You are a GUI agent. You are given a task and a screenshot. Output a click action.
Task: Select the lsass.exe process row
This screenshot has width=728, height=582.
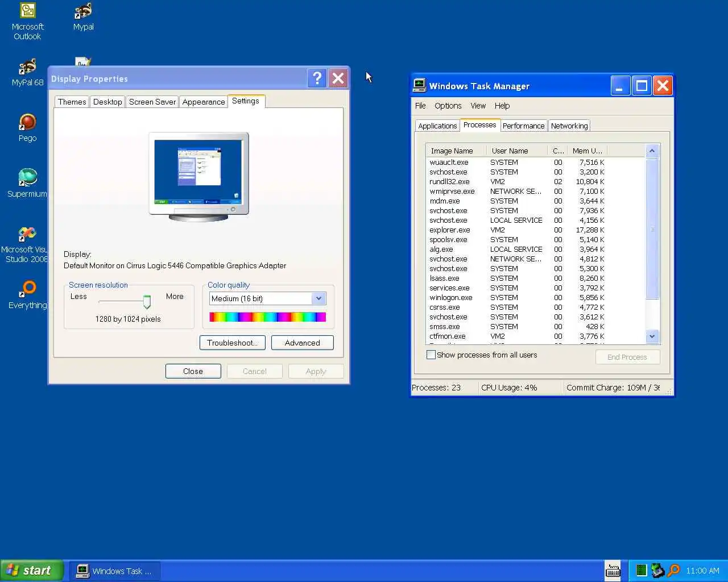point(536,278)
